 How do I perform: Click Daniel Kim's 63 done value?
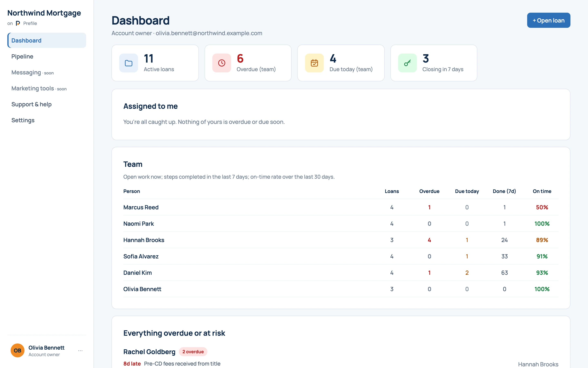[x=504, y=273]
